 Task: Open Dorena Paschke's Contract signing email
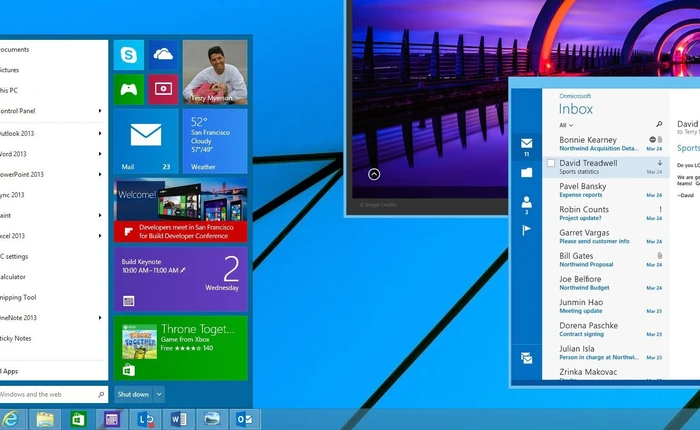605,330
